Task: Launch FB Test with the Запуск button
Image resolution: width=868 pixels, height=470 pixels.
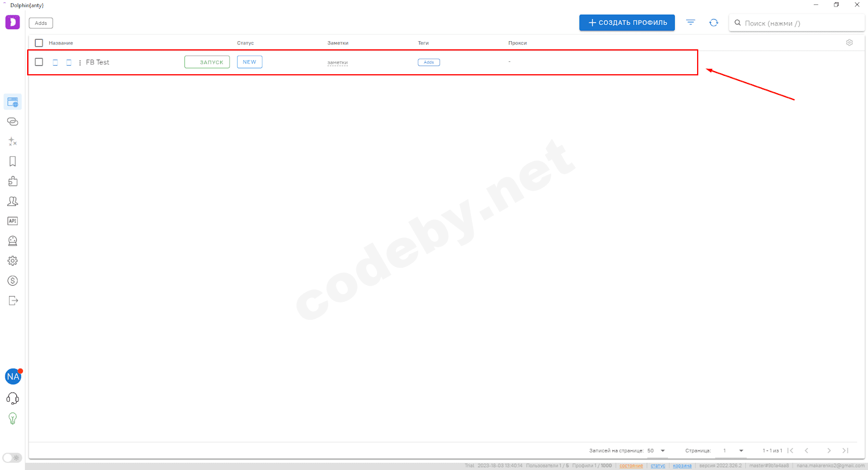Action: coord(207,62)
